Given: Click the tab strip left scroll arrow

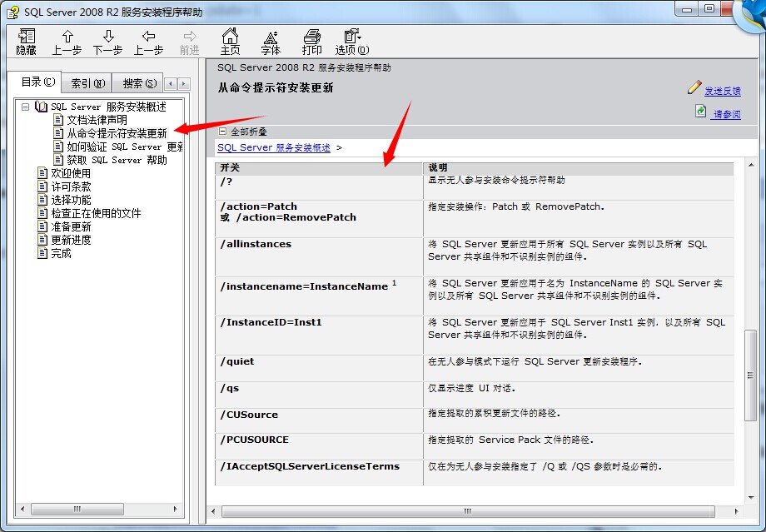Looking at the screenshot, I should point(171,84).
